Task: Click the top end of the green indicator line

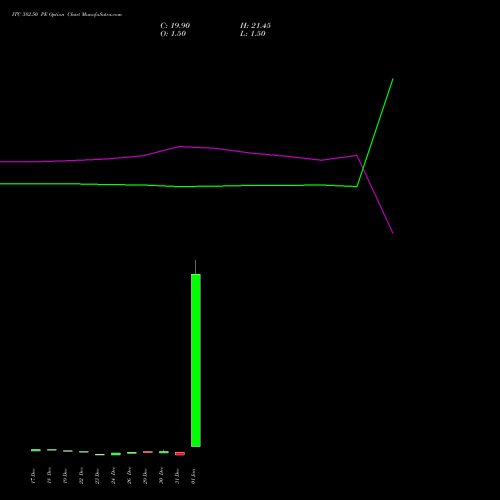Action: pos(393,79)
